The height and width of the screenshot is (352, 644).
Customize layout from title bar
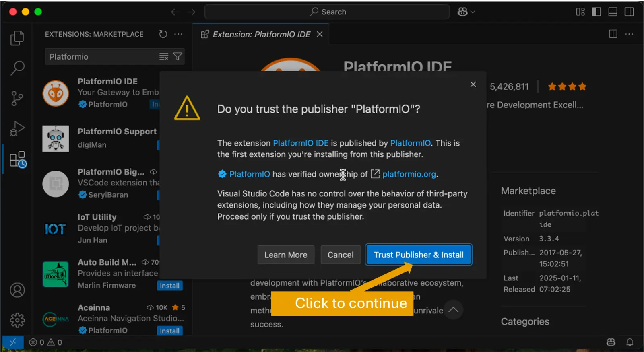pos(580,12)
